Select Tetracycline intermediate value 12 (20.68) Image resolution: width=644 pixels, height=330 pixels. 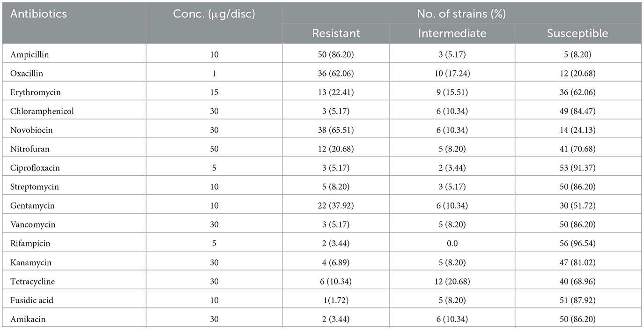[x=452, y=281]
